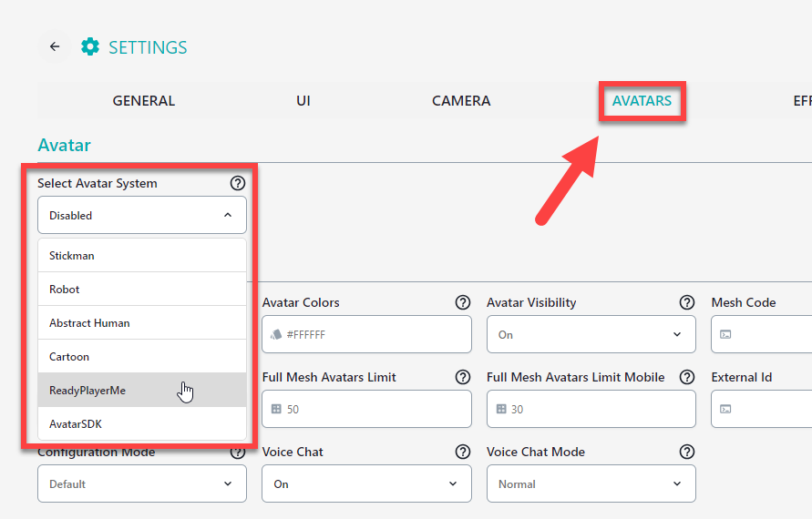
Task: Open the Voice Chat On dropdown
Action: click(x=366, y=483)
